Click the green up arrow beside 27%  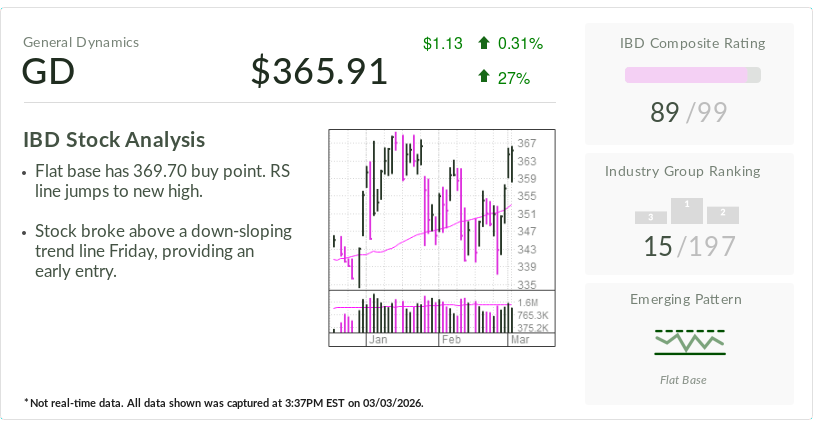coord(484,77)
